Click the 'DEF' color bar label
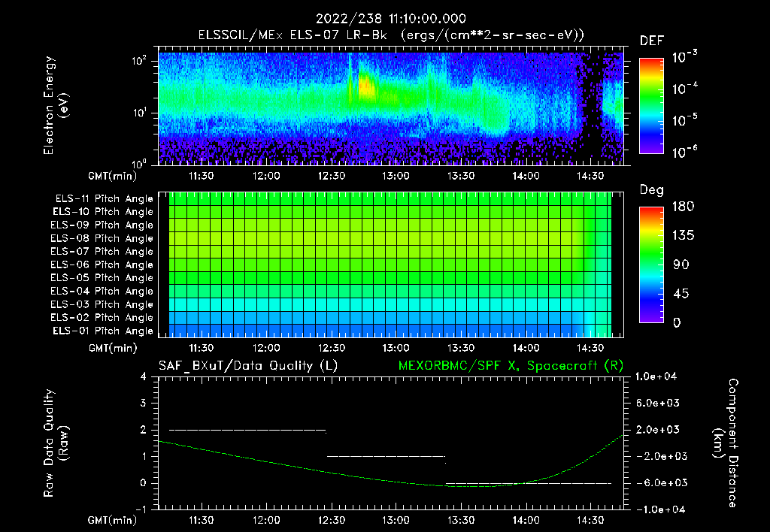Image resolution: width=770 pixels, height=532 pixels. [652, 41]
